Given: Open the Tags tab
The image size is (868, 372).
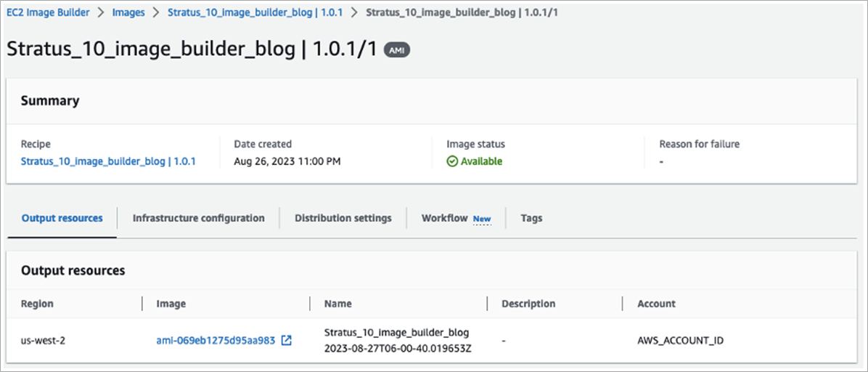Looking at the screenshot, I should tap(531, 218).
